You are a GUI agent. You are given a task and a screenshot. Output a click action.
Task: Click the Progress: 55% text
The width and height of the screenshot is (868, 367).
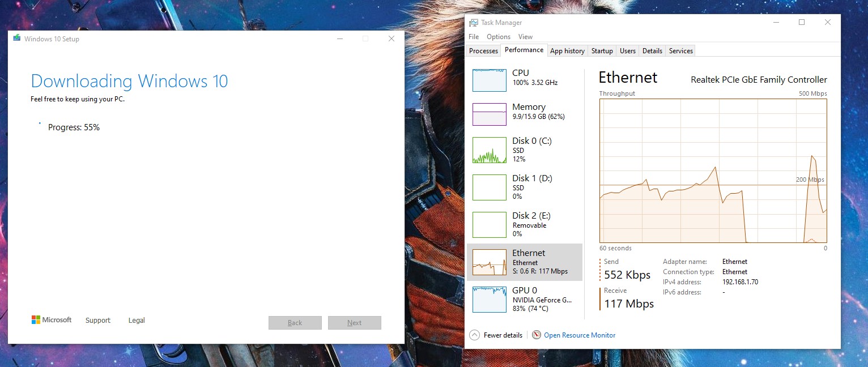tap(74, 127)
